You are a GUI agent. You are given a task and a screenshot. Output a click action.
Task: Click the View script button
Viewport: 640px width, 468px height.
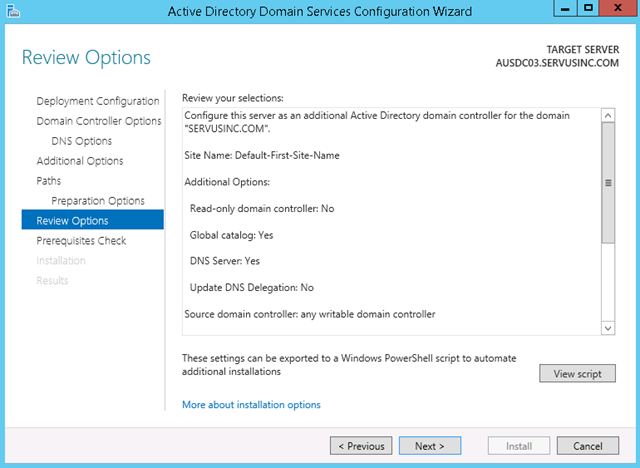coord(577,373)
